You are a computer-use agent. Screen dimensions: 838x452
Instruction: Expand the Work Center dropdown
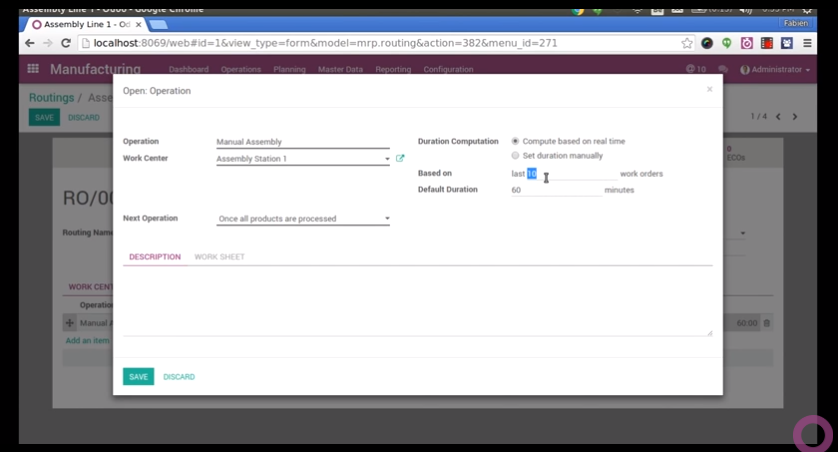pyautogui.click(x=387, y=159)
